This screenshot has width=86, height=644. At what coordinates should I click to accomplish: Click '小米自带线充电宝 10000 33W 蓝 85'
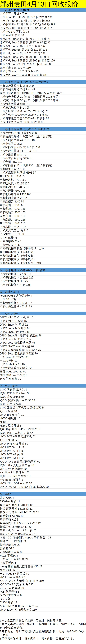click(22, 122)
